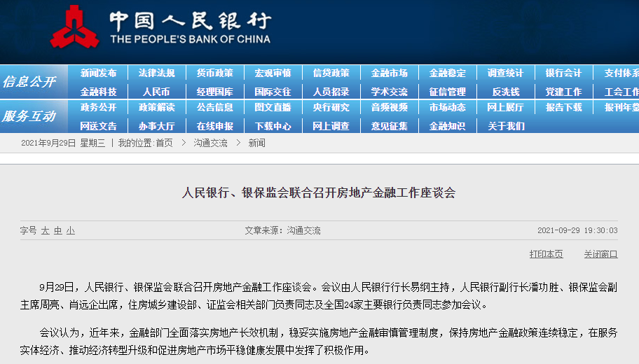Go to 首页 via breadcrumb

click(x=164, y=143)
